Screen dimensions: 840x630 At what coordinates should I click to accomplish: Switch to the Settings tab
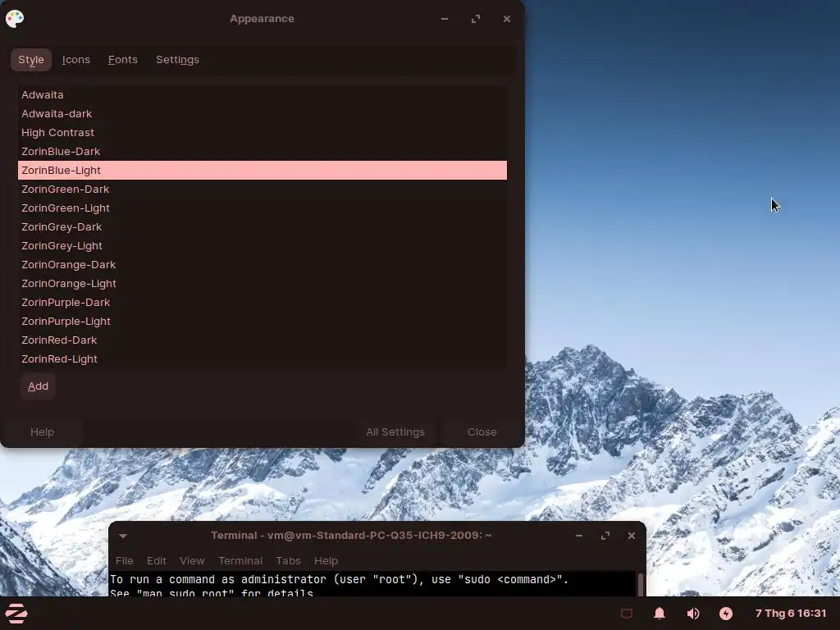[177, 59]
